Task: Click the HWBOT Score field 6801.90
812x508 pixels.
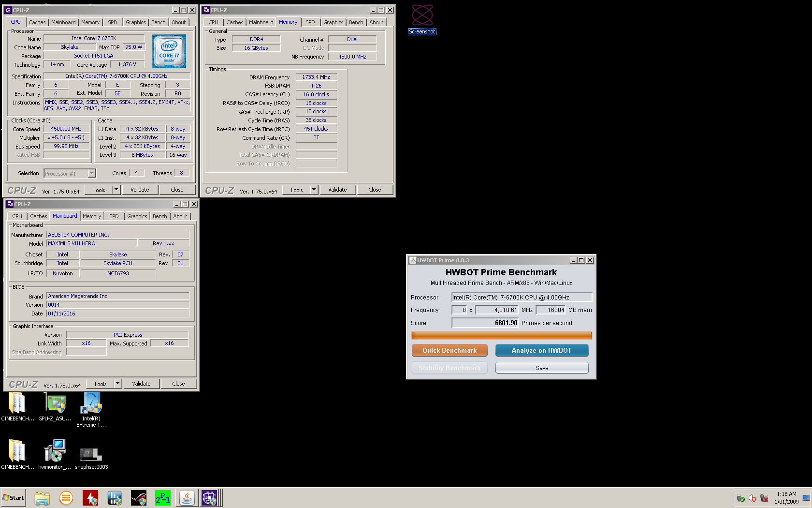Action: click(485, 323)
